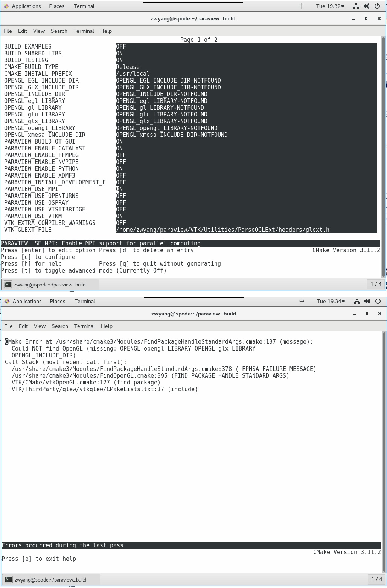The image size is (387, 588).
Task: Select the CMAKE_INSTALL_PREFIX value /usr/local
Action: pos(133,74)
